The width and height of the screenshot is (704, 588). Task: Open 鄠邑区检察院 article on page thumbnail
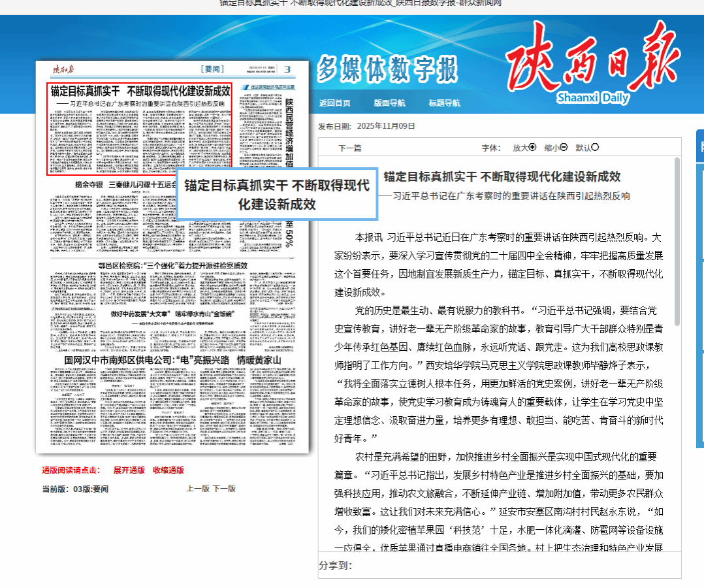click(x=172, y=266)
